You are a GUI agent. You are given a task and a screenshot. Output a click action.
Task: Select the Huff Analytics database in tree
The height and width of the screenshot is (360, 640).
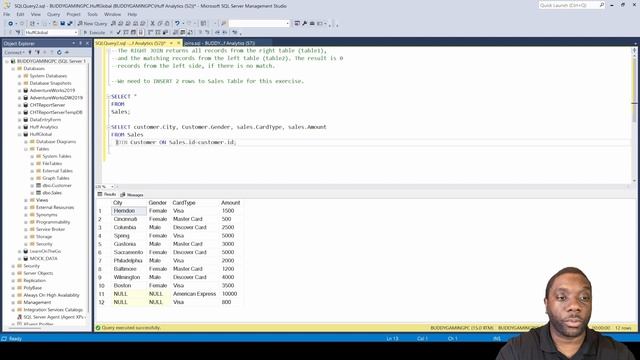click(x=44, y=127)
